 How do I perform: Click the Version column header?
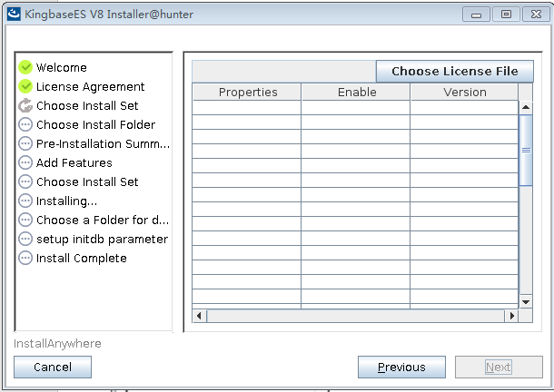pyautogui.click(x=464, y=92)
